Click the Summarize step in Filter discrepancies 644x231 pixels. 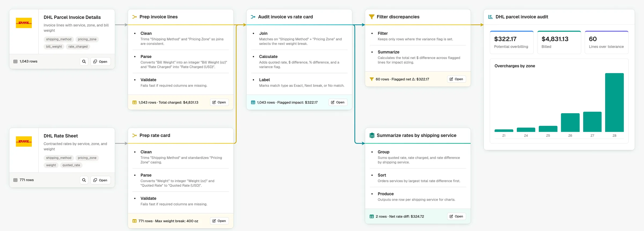[418, 57]
